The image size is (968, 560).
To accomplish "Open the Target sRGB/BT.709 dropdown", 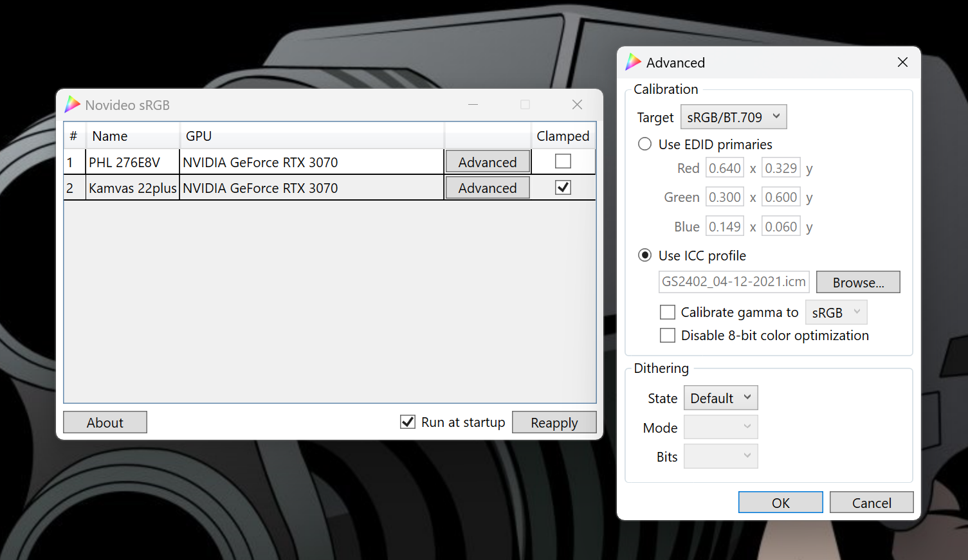I will 733,117.
